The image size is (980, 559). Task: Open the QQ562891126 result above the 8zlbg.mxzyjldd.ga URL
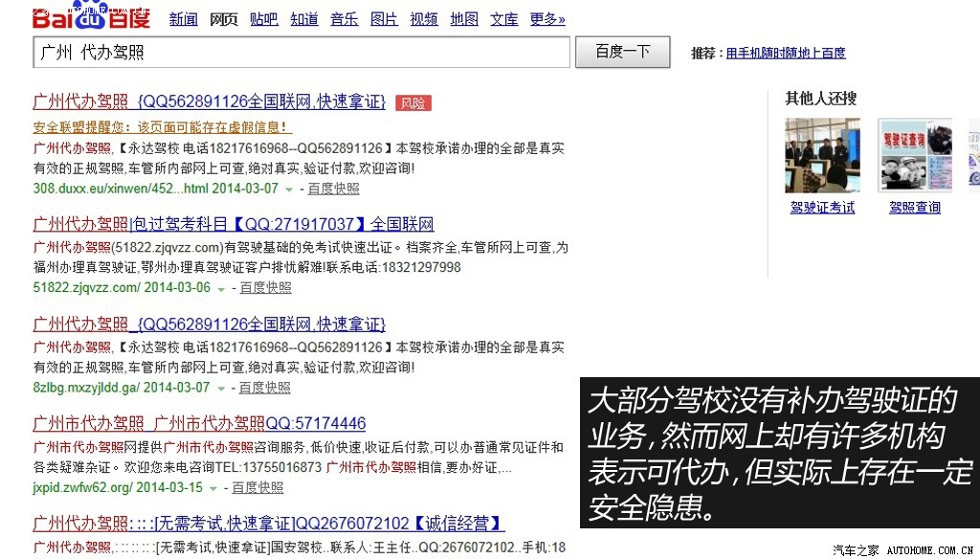pyautogui.click(x=210, y=324)
